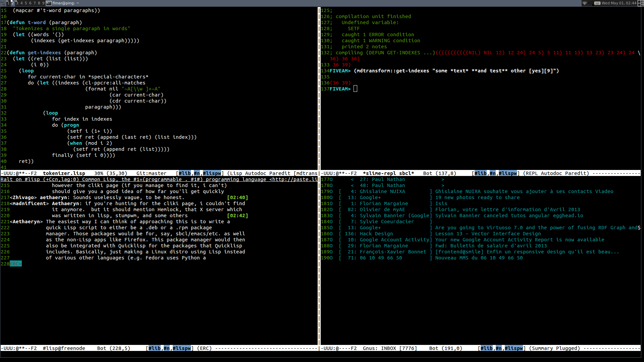This screenshot has width=644, height=362.
Task: Select the Sylvain Bannier canceled tutos message
Action: [x=461, y=216]
